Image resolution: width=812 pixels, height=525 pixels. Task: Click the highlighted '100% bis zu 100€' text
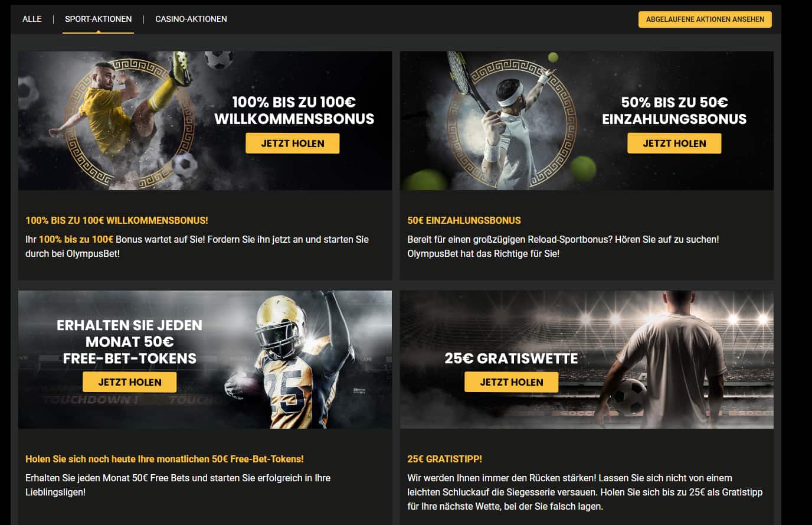[x=76, y=239]
